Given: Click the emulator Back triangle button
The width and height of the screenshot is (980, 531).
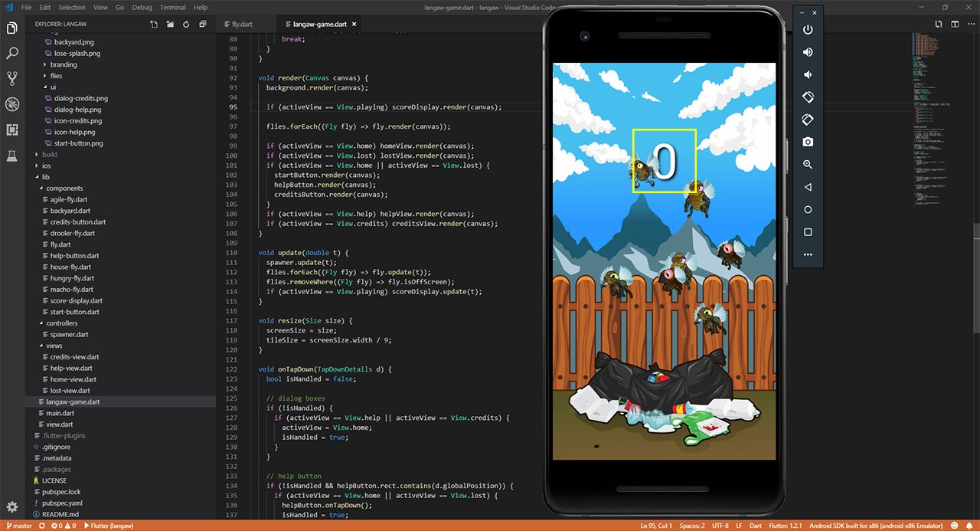Looking at the screenshot, I should click(808, 187).
